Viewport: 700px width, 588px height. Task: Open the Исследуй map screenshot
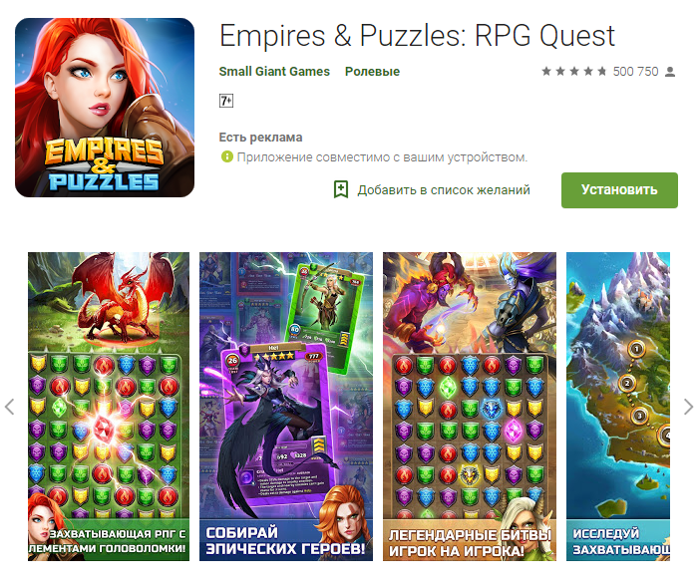[618, 407]
